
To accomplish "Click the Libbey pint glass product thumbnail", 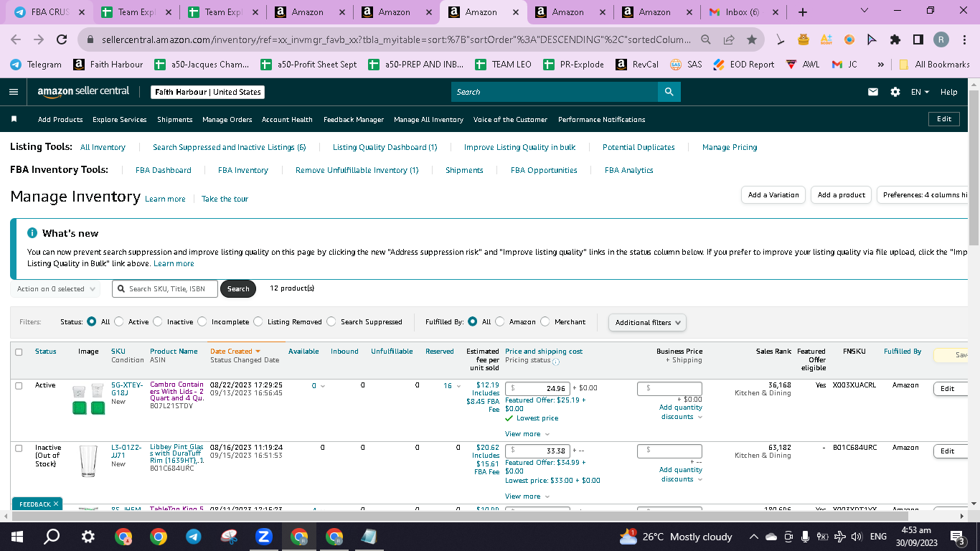I will point(88,461).
